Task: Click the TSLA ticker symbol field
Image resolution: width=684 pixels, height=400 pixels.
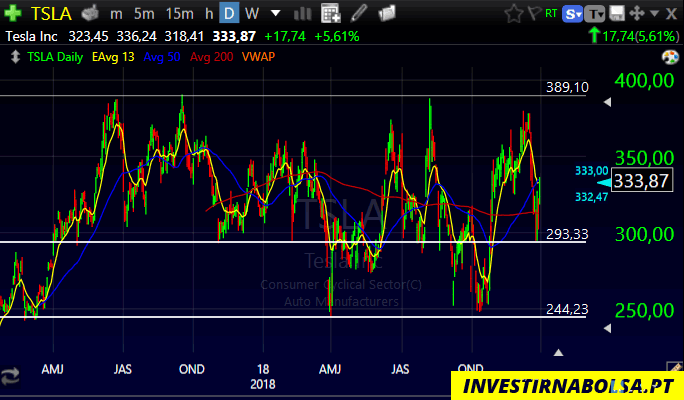Action: tap(51, 14)
